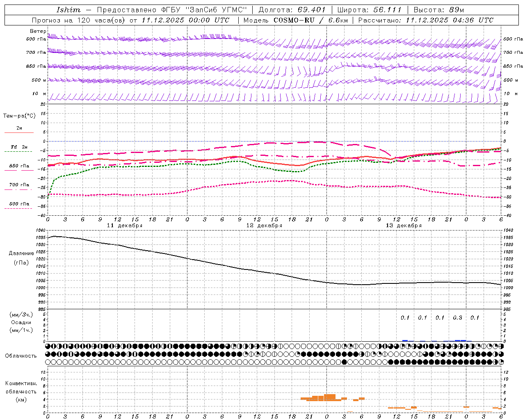Select the "12 декабря" date label

pos(264,226)
